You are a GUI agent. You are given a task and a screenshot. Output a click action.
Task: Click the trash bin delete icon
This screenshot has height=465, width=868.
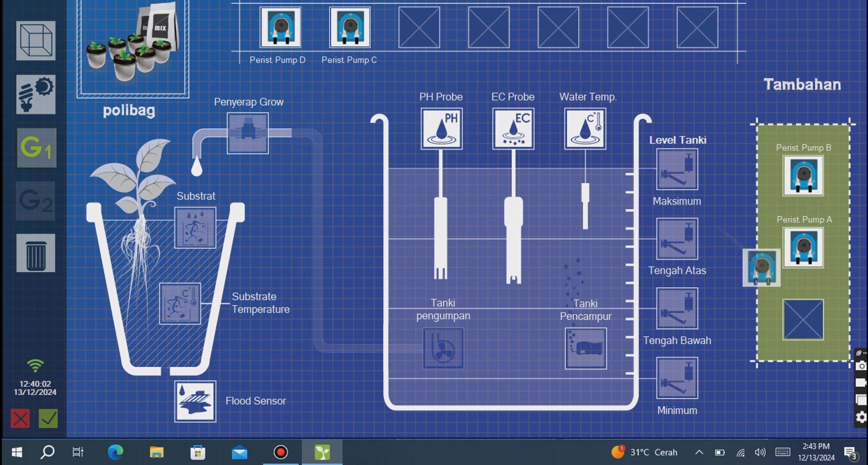(x=36, y=253)
